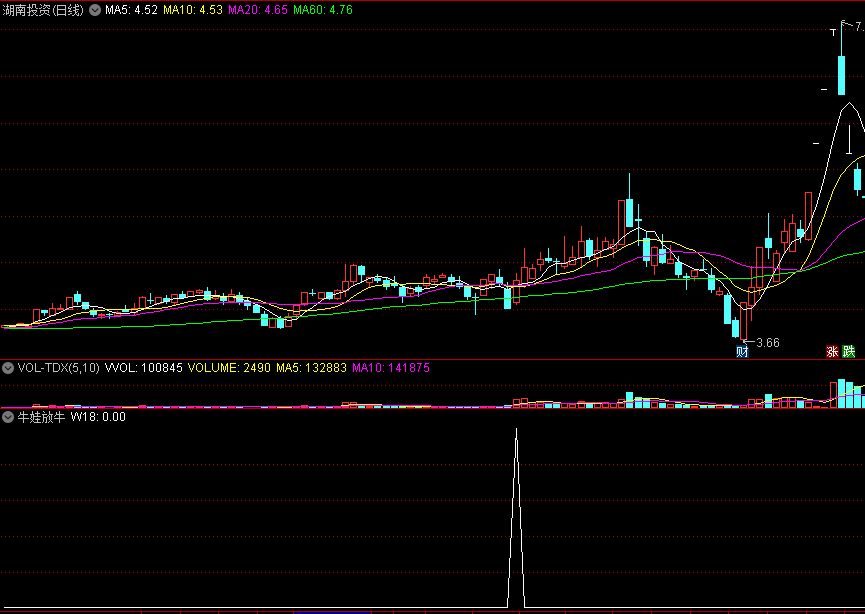Click the magenta MA20: 4.65 label
The width and height of the screenshot is (865, 614).
click(x=258, y=10)
